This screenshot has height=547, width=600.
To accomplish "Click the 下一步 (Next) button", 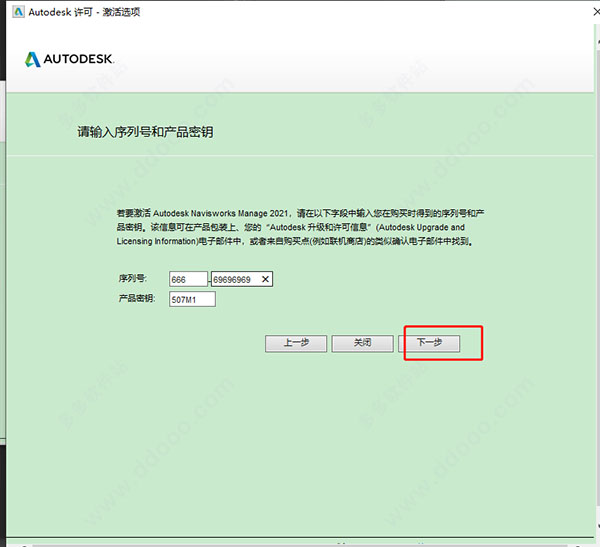I will click(429, 343).
